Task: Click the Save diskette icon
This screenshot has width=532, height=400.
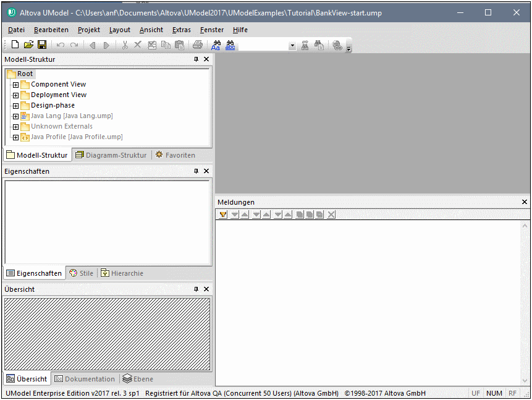Action: (x=42, y=45)
